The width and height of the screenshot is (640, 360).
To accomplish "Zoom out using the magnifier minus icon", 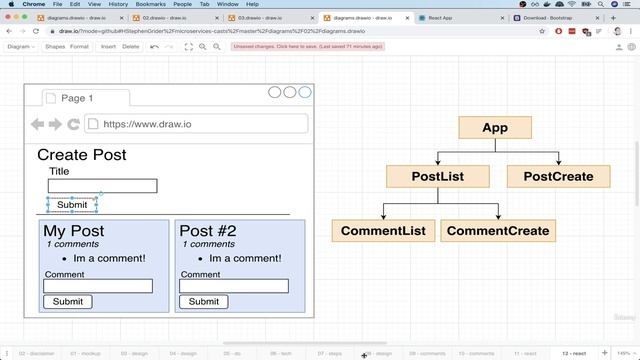I will click(x=217, y=47).
